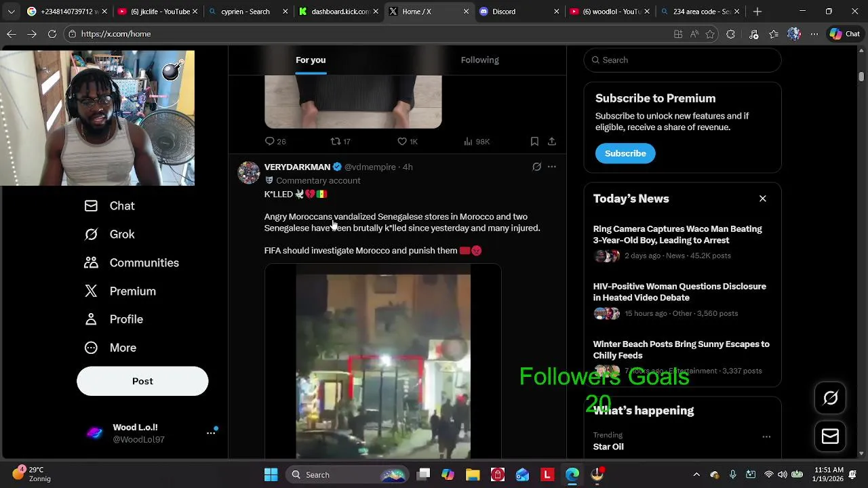Image resolution: width=868 pixels, height=488 pixels.
Task: Share the post above VERYDARKMAN
Action: click(x=552, y=142)
